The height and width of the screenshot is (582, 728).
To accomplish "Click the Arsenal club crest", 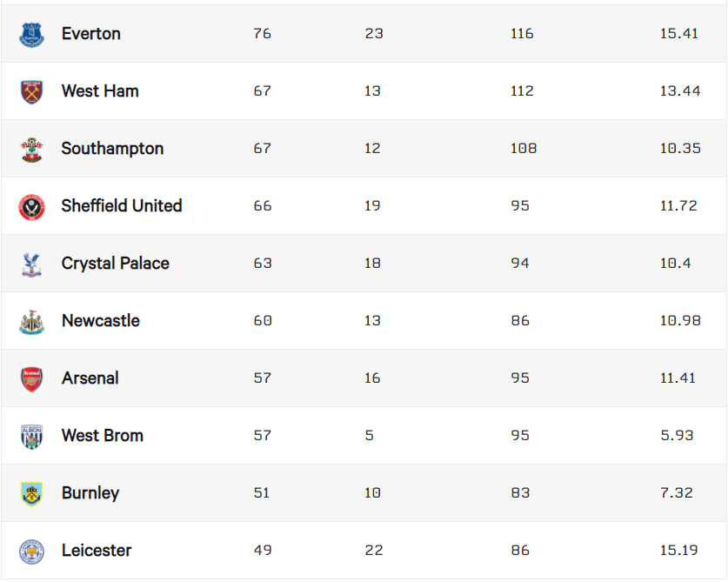I will click(31, 378).
